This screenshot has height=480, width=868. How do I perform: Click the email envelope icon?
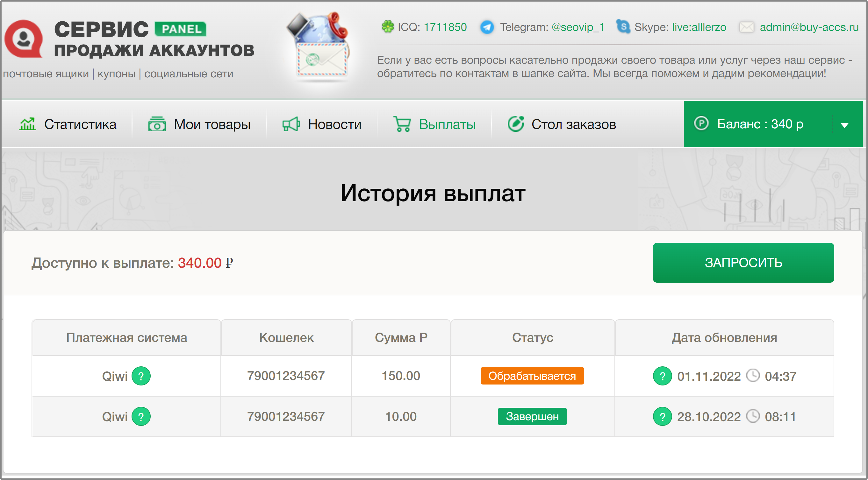(x=747, y=27)
